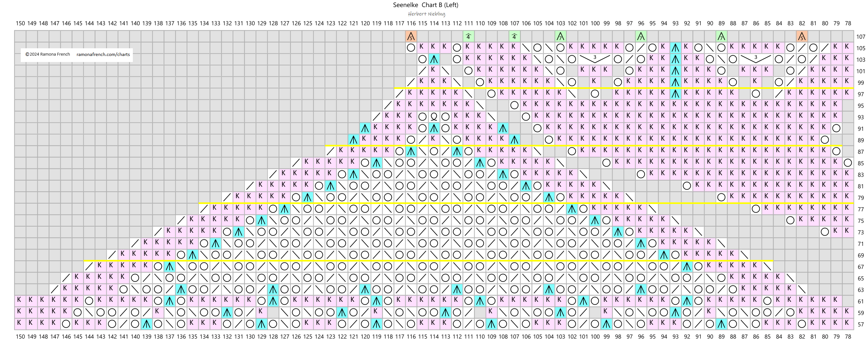Screen dimensions: 868x344
Task: Click the orange 5-stitch symbol in column 116
Action: coord(411,36)
